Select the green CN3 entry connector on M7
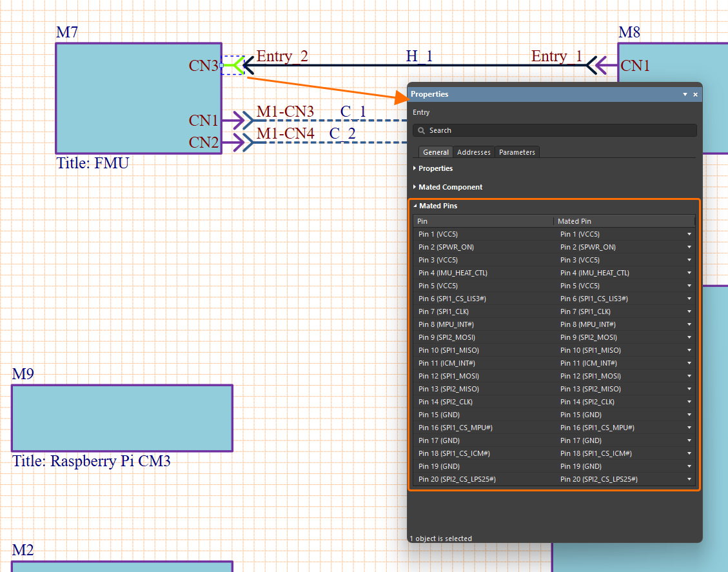Viewport: 728px width, 572px height. [233, 65]
